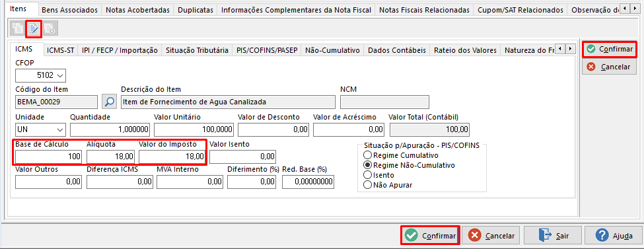The height and width of the screenshot is (249, 644).
Task: Switch to the ICMS-ST tab
Action: (61, 50)
